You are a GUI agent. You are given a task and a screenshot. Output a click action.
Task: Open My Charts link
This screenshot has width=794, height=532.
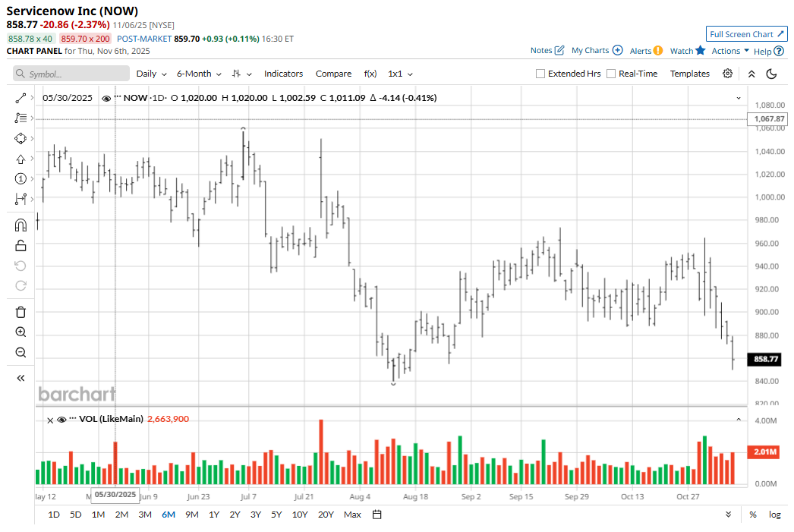coord(597,50)
